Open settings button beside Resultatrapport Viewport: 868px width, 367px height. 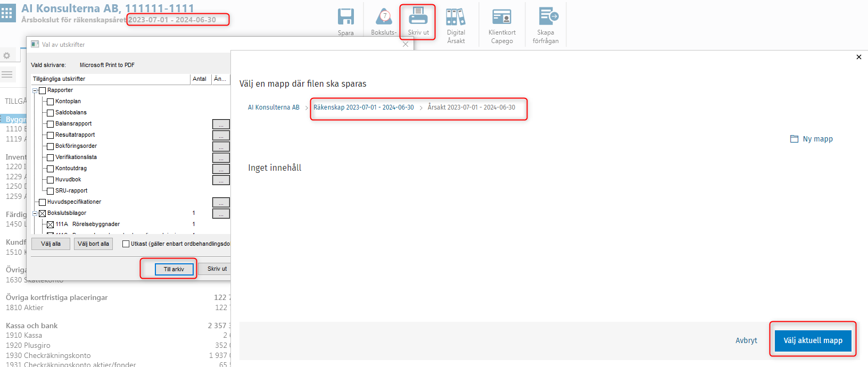pyautogui.click(x=221, y=135)
